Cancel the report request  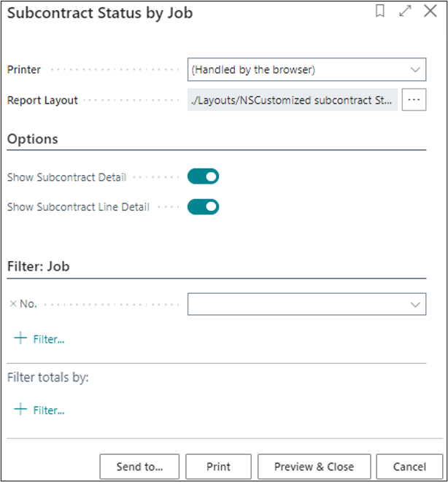click(409, 467)
